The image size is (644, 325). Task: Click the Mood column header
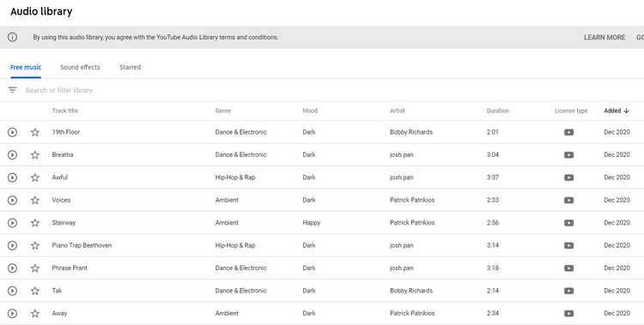[x=310, y=111]
